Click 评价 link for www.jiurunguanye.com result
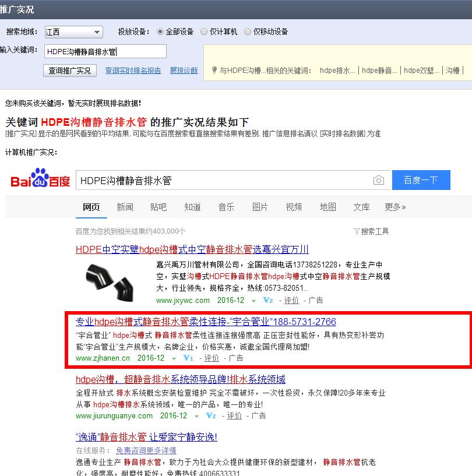 [234, 415]
